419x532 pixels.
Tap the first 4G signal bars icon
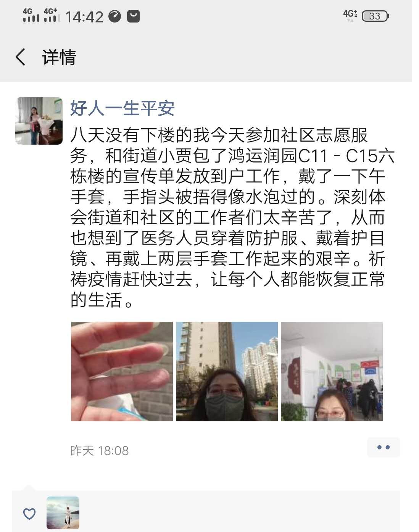[x=31, y=15]
